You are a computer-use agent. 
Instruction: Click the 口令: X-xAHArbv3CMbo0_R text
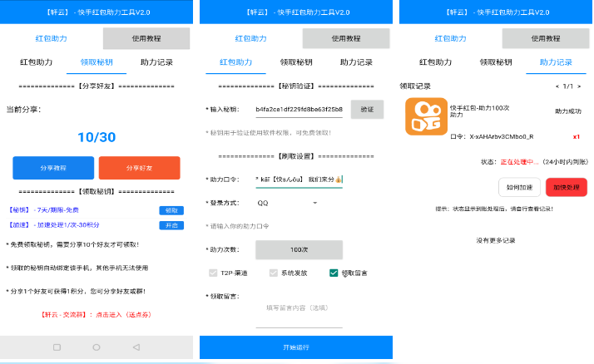[492, 136]
